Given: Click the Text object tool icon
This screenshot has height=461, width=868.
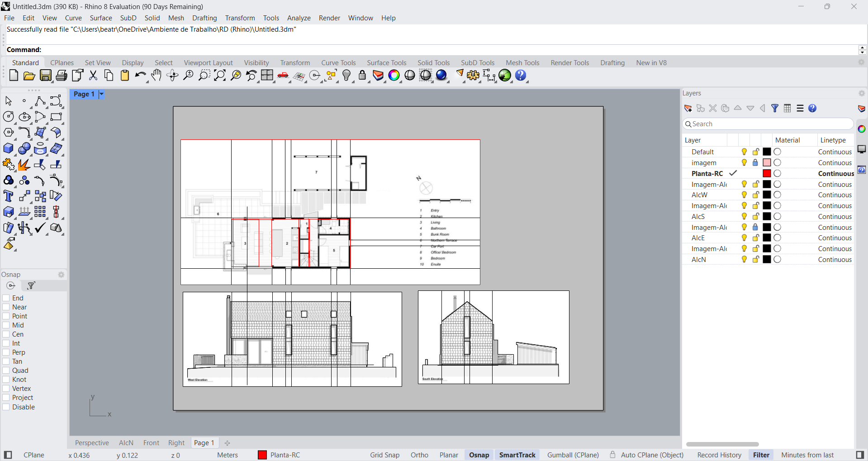Looking at the screenshot, I should 8,196.
